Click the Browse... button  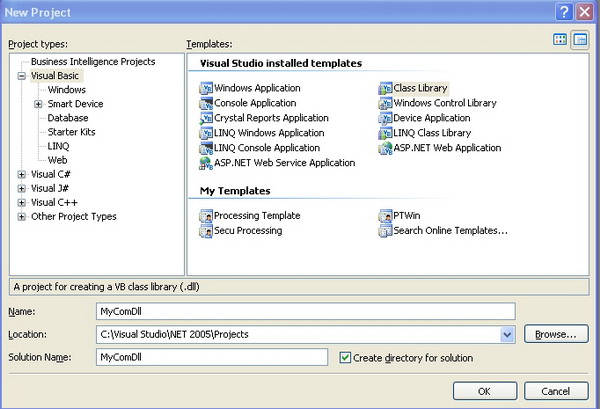click(x=556, y=334)
